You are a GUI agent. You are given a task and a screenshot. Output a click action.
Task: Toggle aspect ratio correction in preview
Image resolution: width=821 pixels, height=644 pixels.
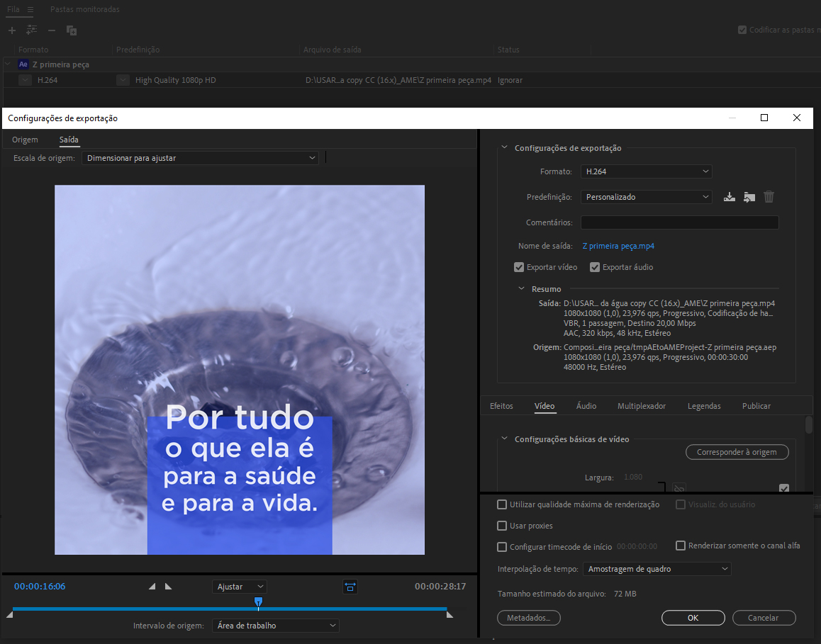coord(350,586)
